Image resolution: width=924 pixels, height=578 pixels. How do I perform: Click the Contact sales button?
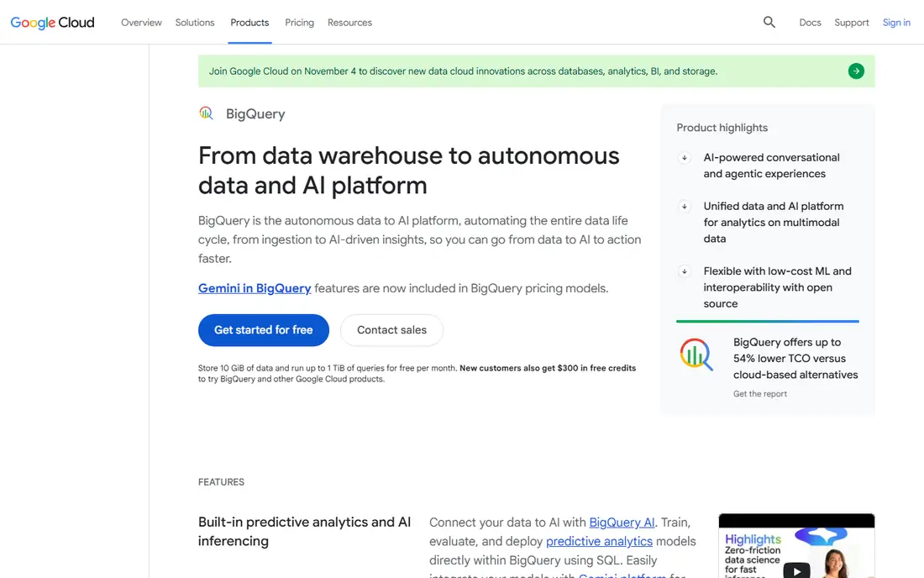pyautogui.click(x=391, y=330)
